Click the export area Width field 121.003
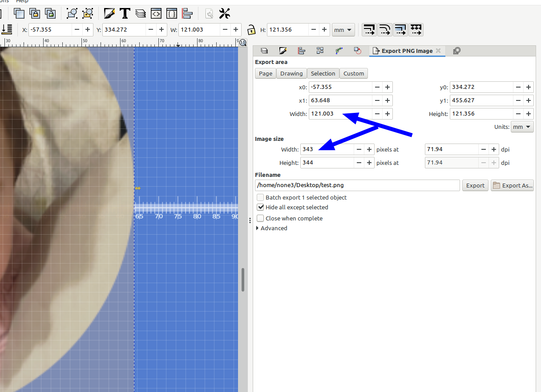Screen dimensions: 541x392 pos(340,114)
